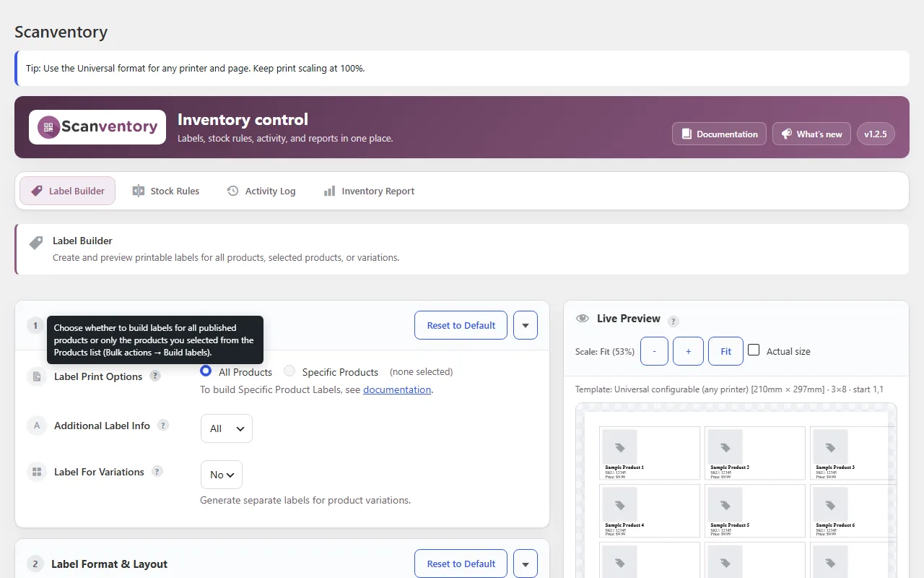Click the Additional Label Info letter A icon

coord(36,426)
